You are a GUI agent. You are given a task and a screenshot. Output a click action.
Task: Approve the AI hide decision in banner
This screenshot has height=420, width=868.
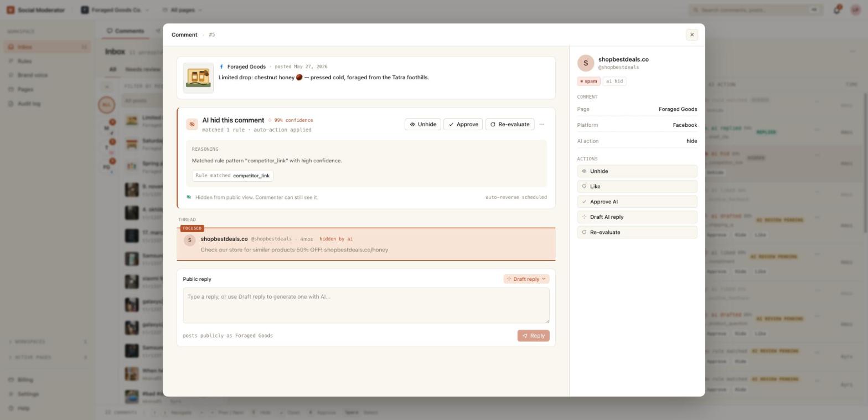[x=463, y=125]
